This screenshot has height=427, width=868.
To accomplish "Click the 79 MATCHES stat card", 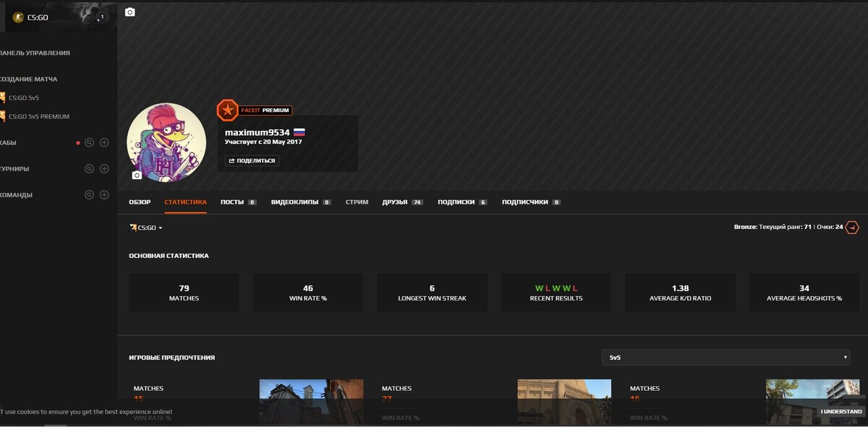I will coord(184,292).
